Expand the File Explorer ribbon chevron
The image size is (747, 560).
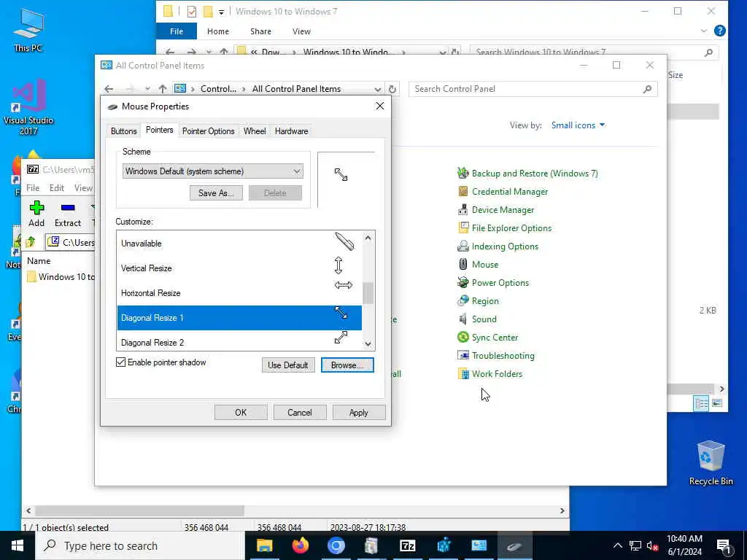(x=704, y=31)
